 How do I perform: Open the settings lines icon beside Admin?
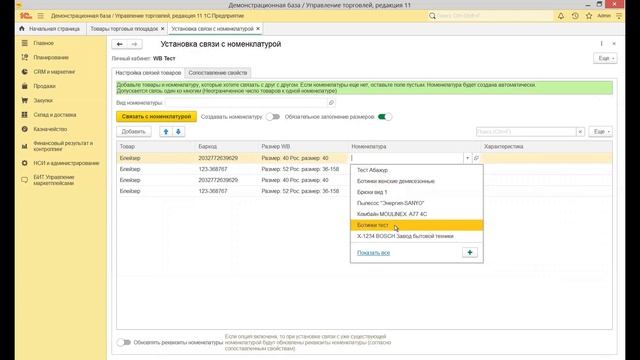pos(619,16)
